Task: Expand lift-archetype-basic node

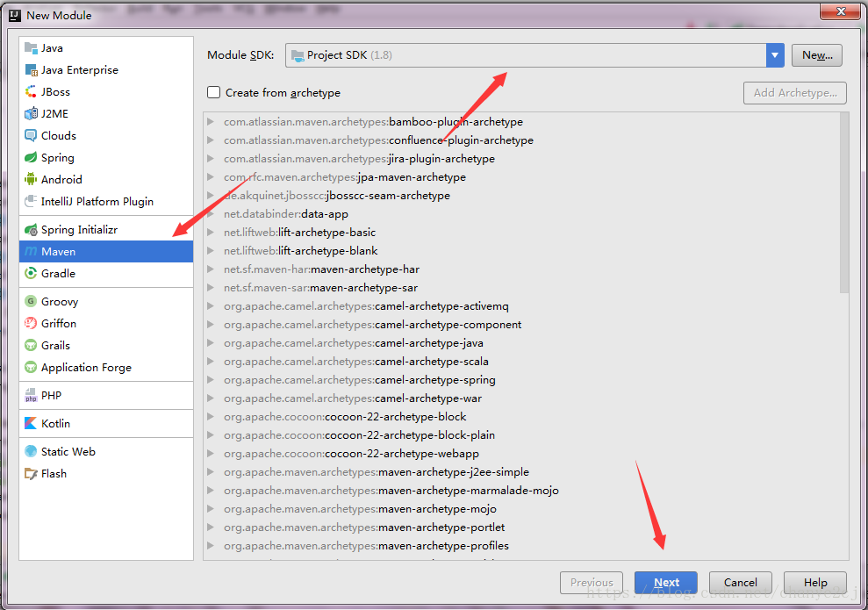Action: coord(211,232)
